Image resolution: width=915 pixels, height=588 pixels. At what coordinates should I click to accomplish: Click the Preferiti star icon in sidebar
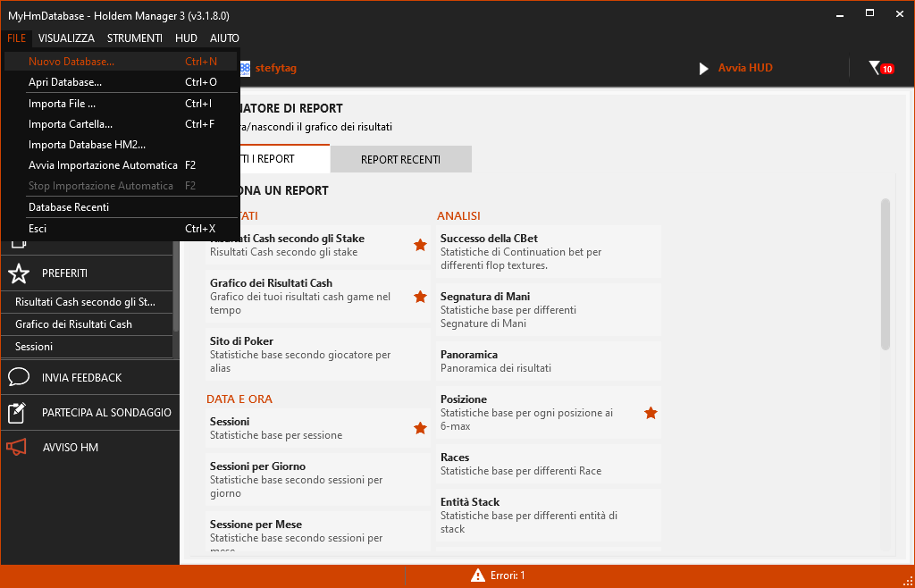(19, 273)
